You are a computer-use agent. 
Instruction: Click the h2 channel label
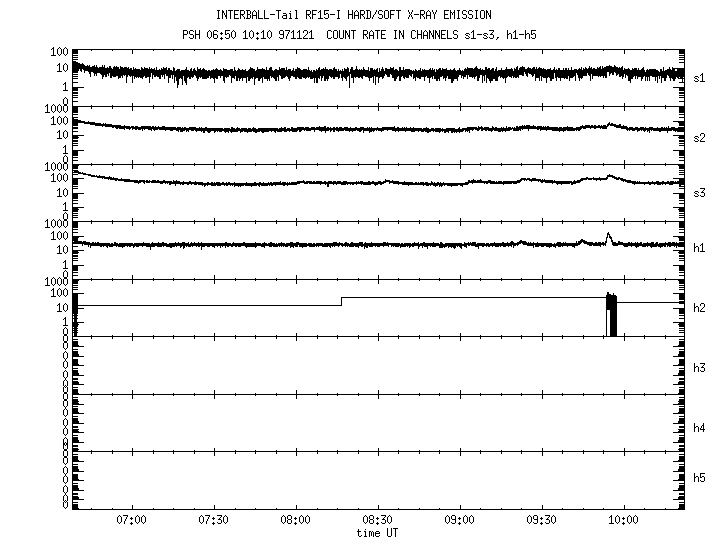pyautogui.click(x=700, y=308)
